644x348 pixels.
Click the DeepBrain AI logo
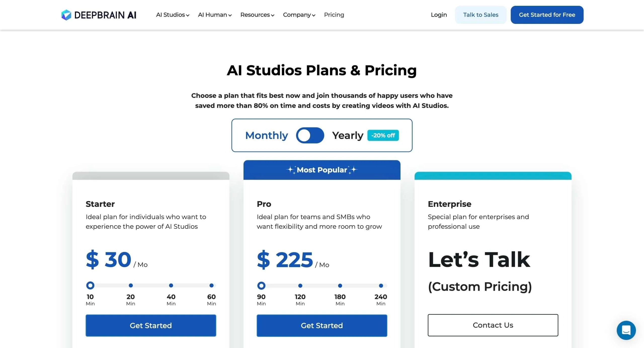pyautogui.click(x=99, y=15)
